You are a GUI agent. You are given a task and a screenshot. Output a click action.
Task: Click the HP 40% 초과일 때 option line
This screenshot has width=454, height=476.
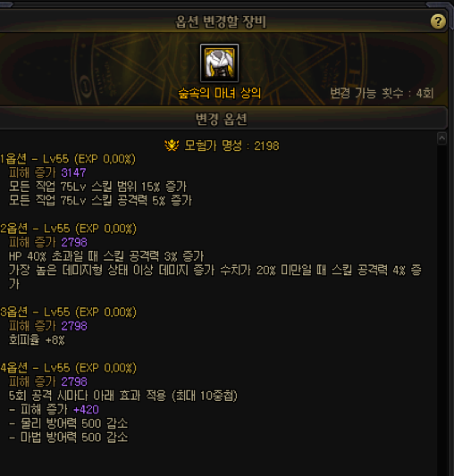106,256
